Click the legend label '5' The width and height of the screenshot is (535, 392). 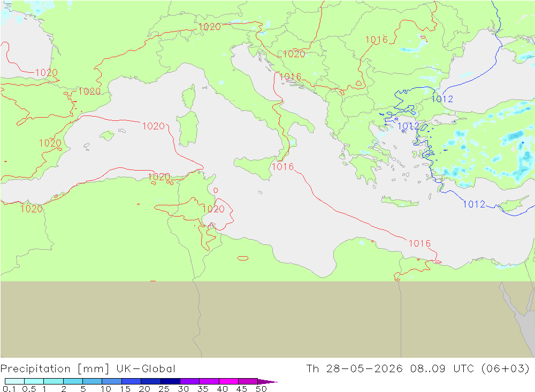(x=83, y=389)
